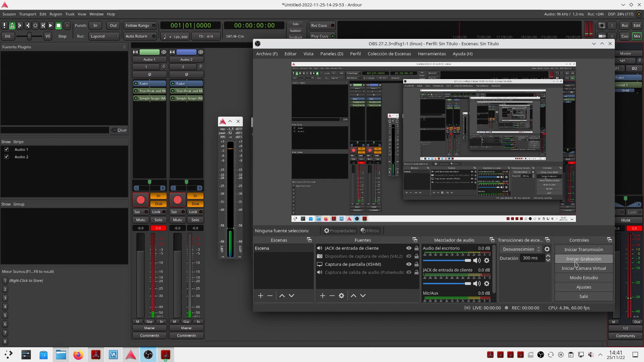Click the Duración 300 ms field
The width and height of the screenshot is (644, 362).
(x=532, y=258)
